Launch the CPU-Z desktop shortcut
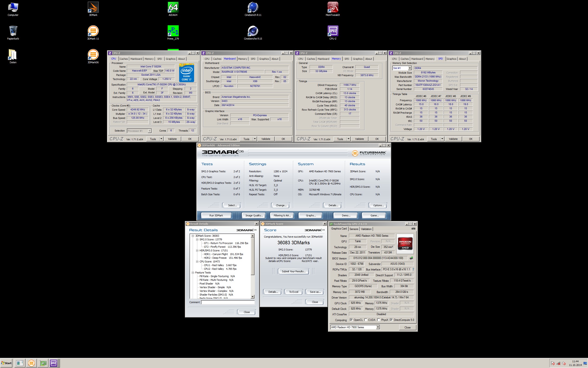588x368 pixels. (333, 33)
